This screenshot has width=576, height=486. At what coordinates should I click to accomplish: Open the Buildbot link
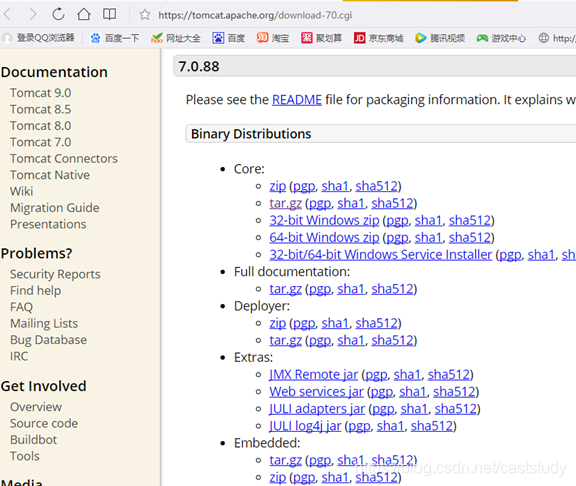pyautogui.click(x=33, y=440)
